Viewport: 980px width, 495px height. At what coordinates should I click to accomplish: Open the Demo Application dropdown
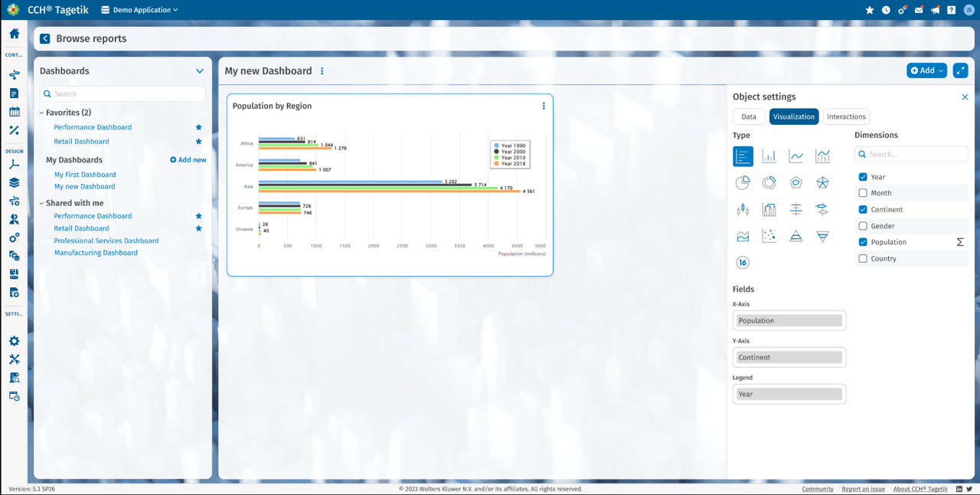point(140,10)
